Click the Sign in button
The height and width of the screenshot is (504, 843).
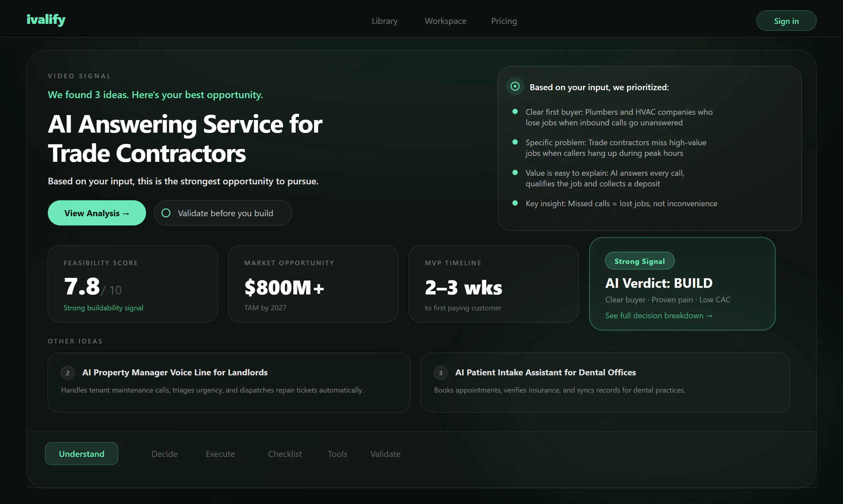point(786,21)
